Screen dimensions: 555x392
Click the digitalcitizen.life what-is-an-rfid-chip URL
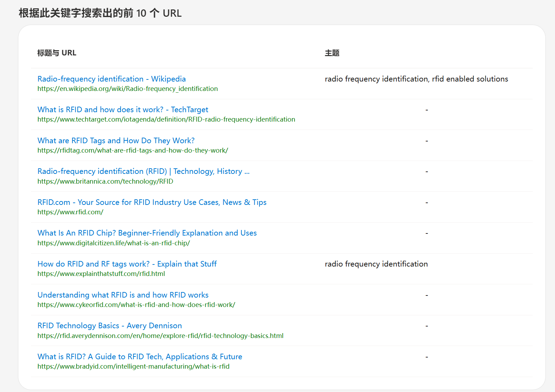(114, 243)
